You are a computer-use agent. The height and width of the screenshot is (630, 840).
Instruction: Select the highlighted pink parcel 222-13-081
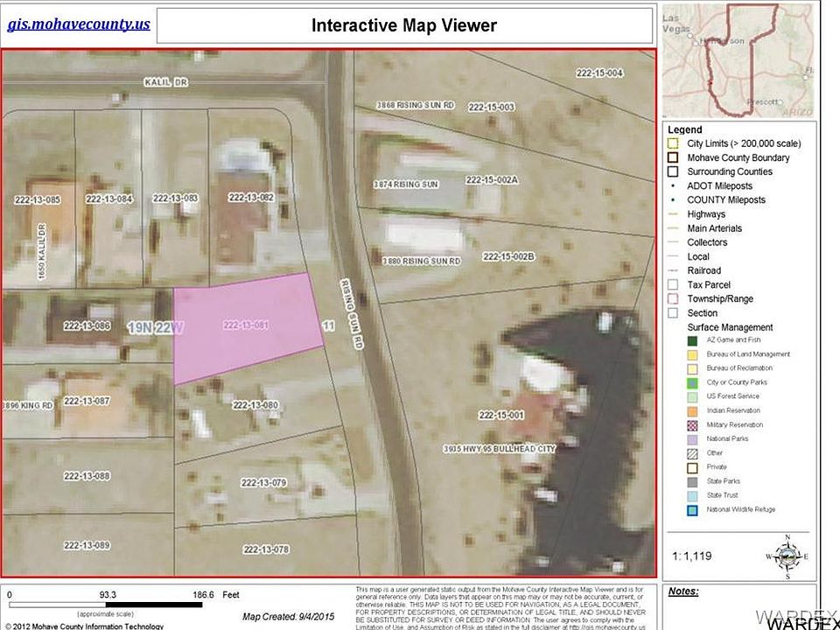click(246, 326)
